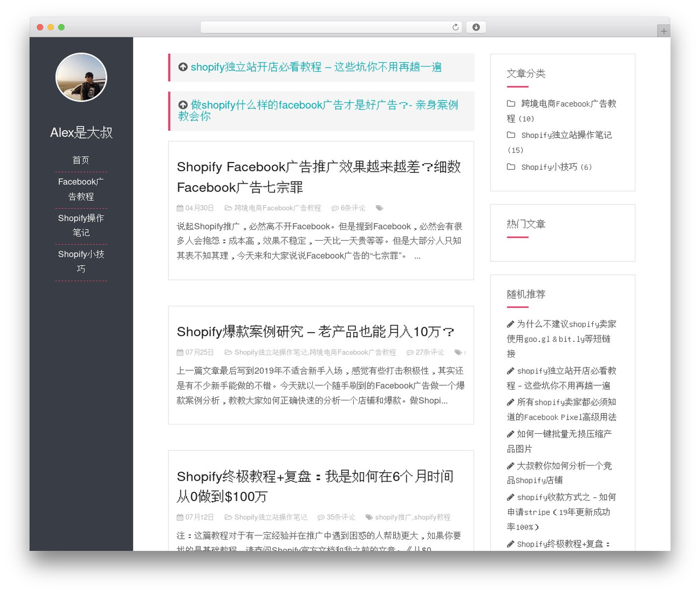The image size is (700, 593).
Task: Click comment bubble icon beside 27条评论
Action: [x=410, y=352]
